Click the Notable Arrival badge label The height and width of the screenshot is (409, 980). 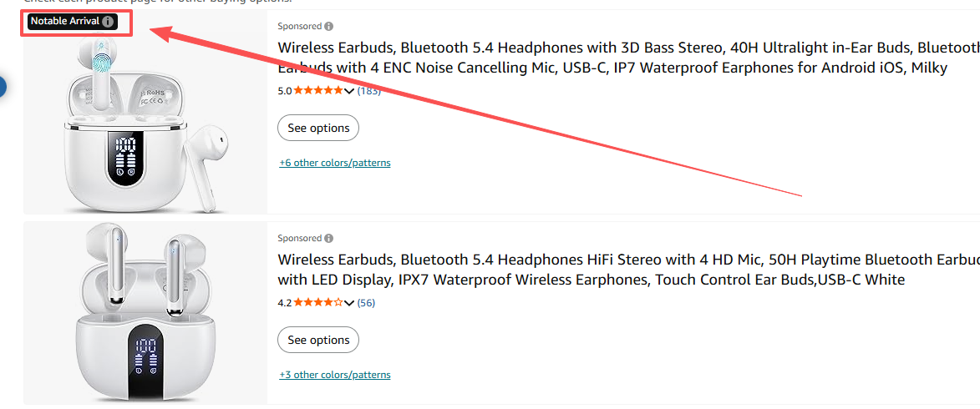(64, 21)
